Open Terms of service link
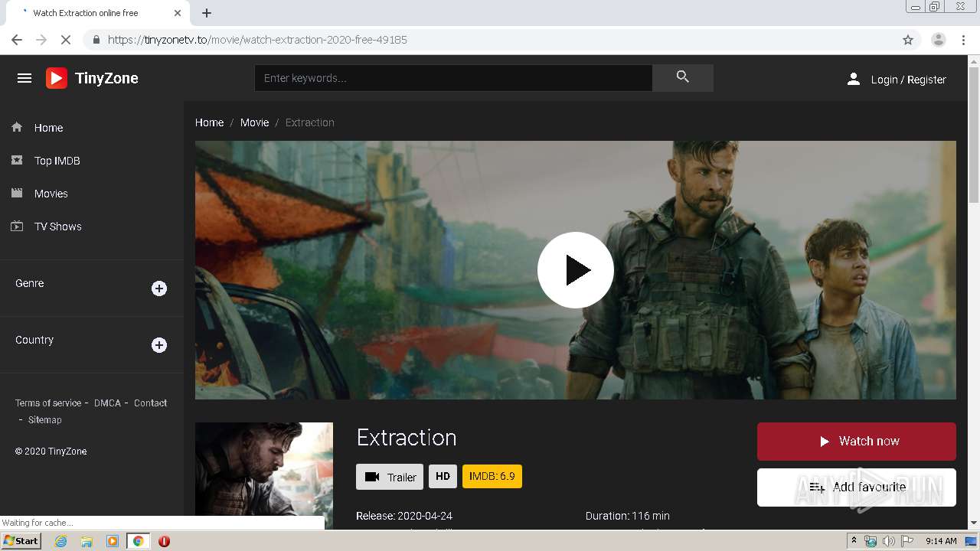The width and height of the screenshot is (980, 551). click(x=48, y=403)
